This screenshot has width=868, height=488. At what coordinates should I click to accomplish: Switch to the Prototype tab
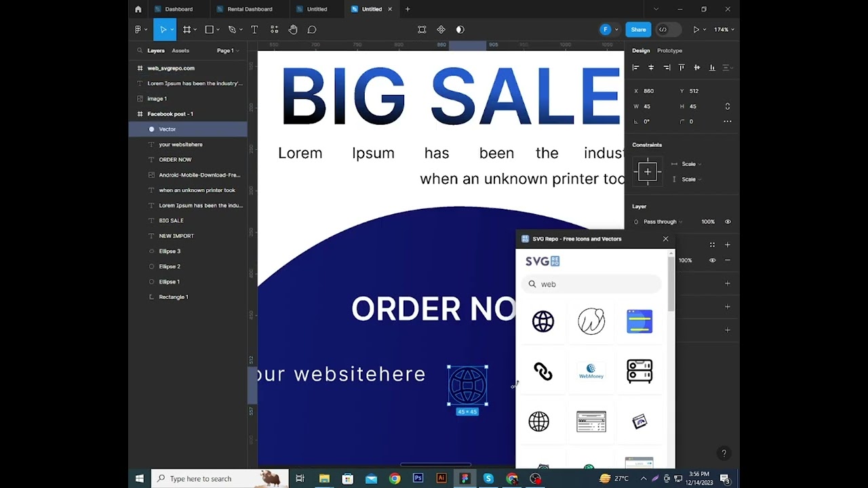coord(669,51)
